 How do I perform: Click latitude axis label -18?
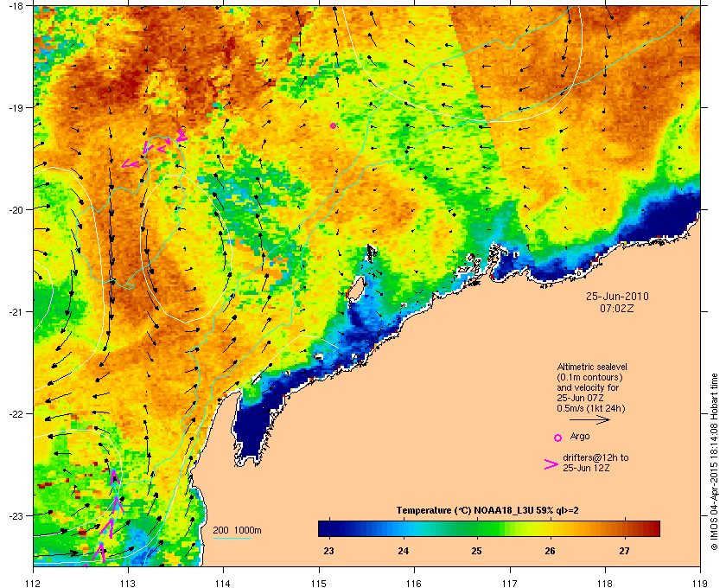pos(16,5)
